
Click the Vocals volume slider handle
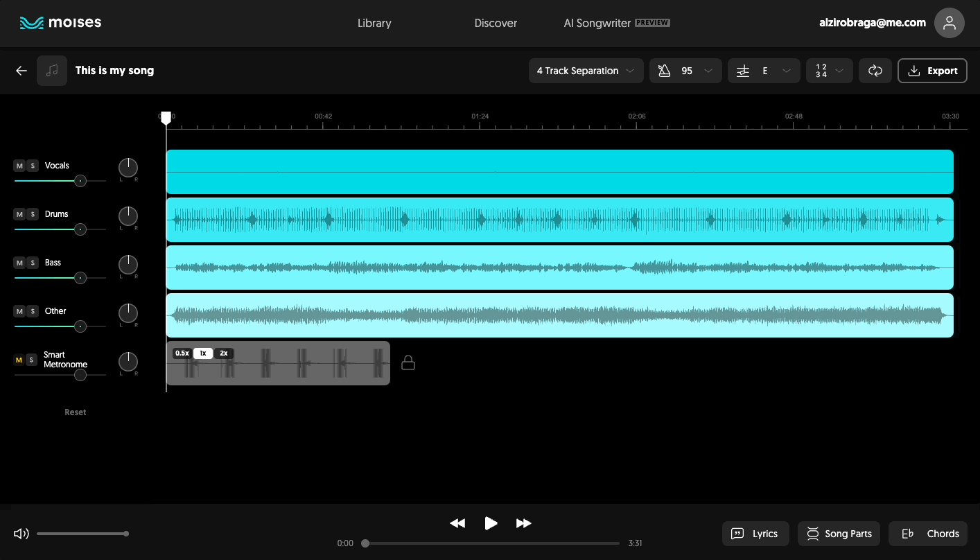tap(80, 181)
